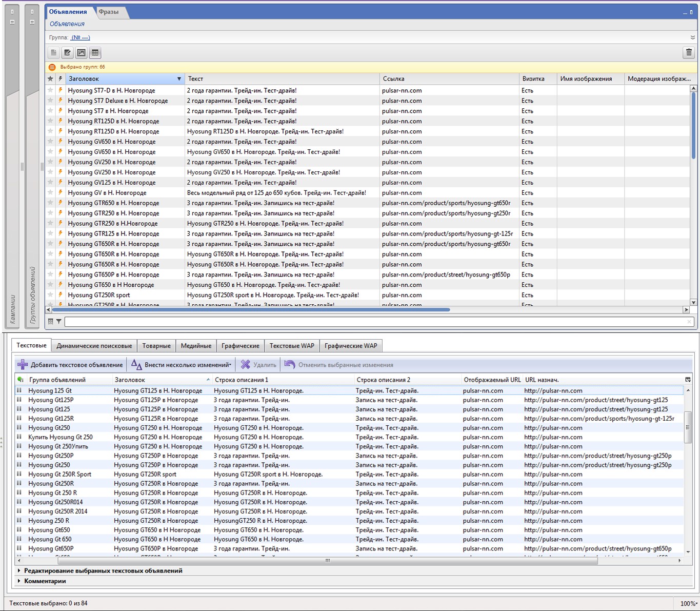Toggle the favorite star for Hyosung ST7-D
This screenshot has height=611, width=700.
tap(50, 90)
